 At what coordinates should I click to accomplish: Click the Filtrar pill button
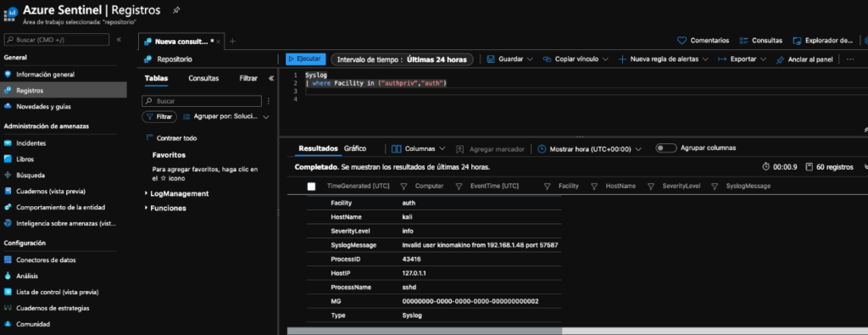coord(159,117)
